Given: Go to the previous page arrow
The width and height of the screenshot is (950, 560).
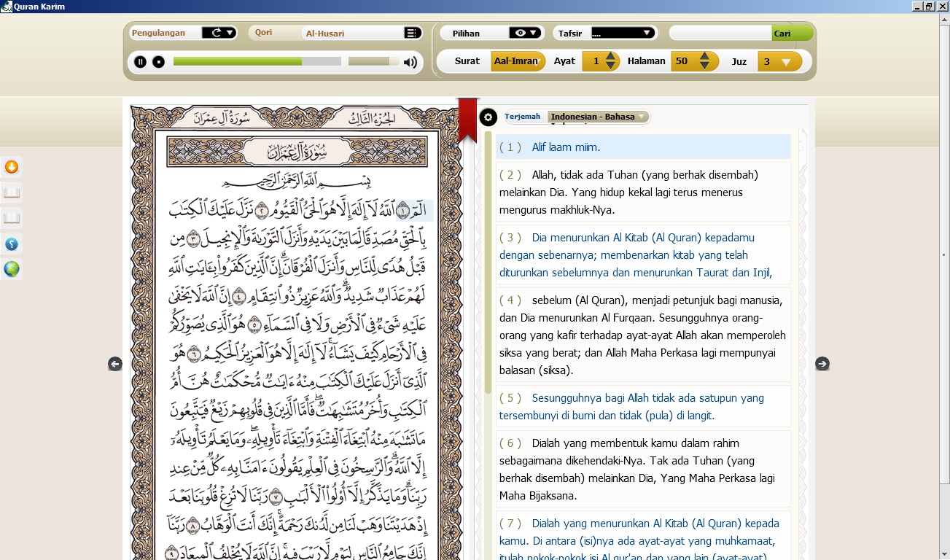Looking at the screenshot, I should [x=115, y=364].
